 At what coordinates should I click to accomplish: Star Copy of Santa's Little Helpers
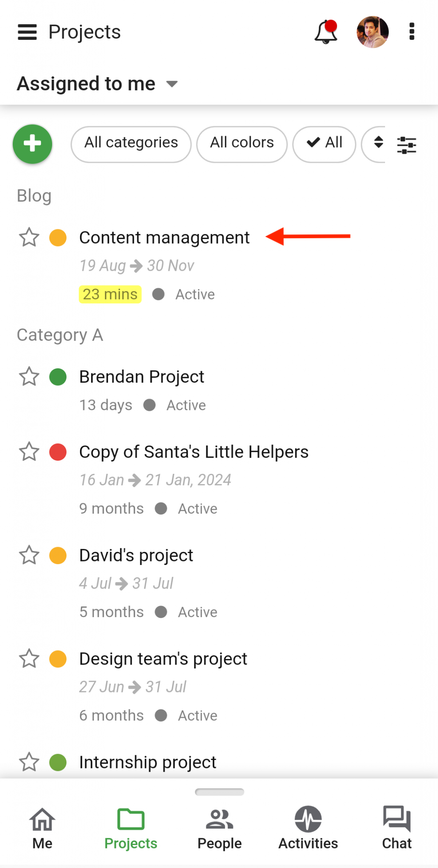(x=29, y=452)
